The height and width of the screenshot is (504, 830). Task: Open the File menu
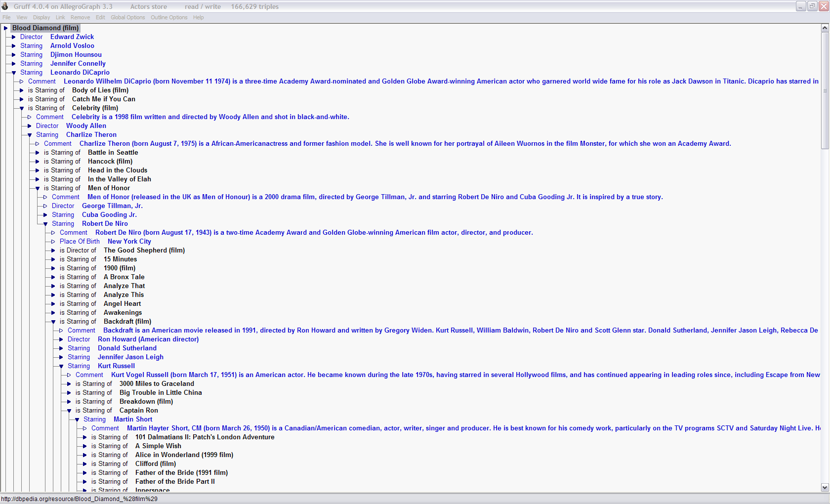click(6, 17)
